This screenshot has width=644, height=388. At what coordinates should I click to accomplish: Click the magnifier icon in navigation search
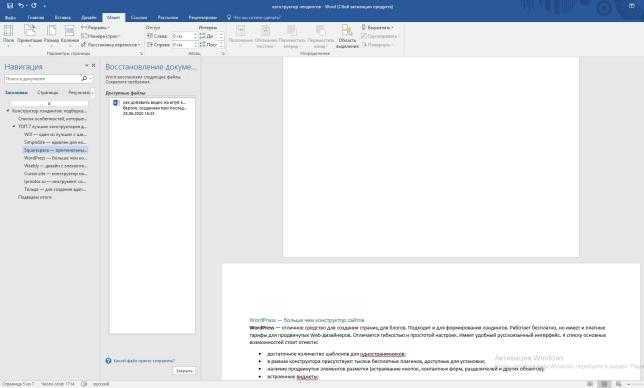pos(85,78)
